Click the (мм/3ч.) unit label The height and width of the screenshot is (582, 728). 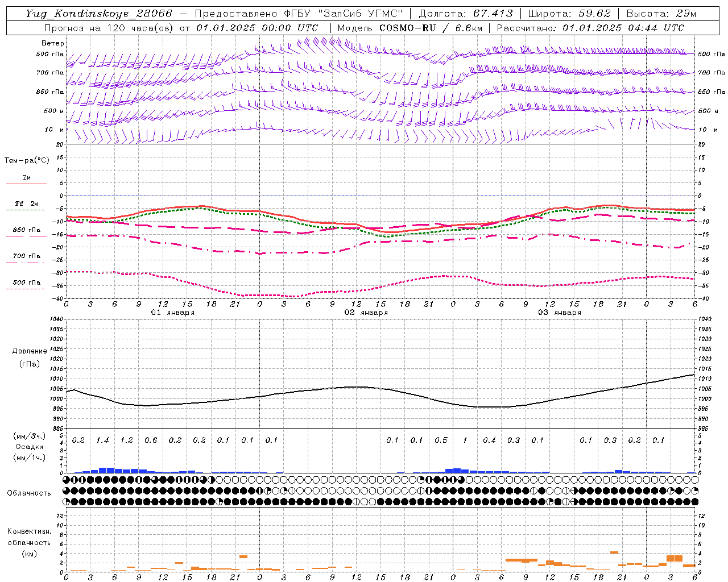click(29, 436)
